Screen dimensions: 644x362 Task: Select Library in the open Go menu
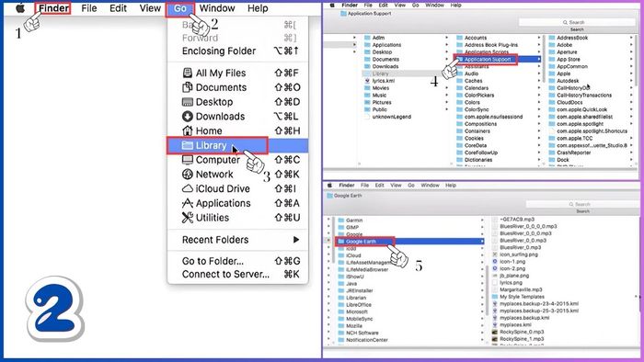point(237,145)
